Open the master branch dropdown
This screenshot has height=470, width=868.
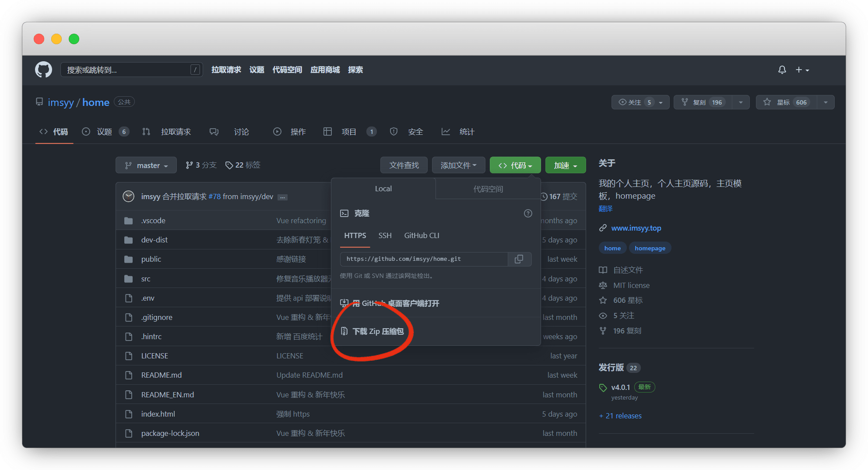(x=146, y=165)
